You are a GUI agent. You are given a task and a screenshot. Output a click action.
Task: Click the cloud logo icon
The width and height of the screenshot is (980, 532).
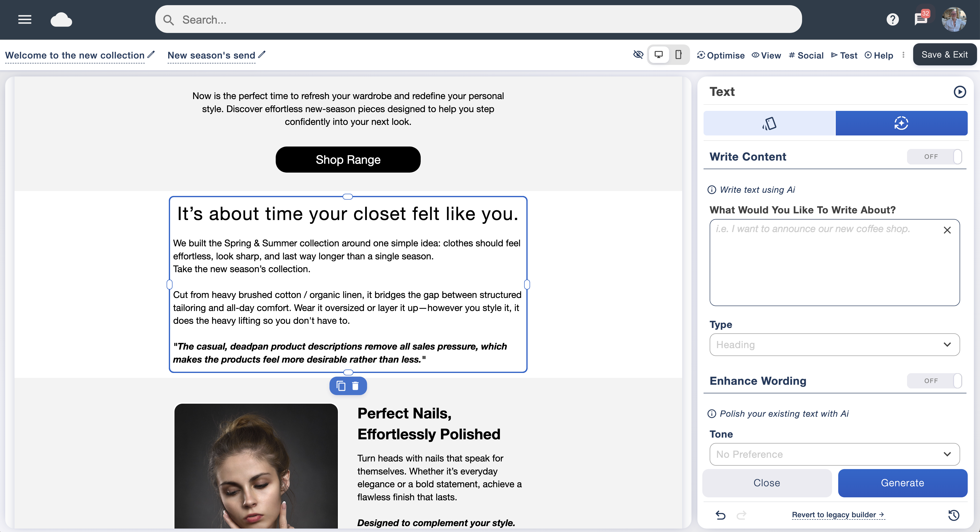[x=61, y=19]
